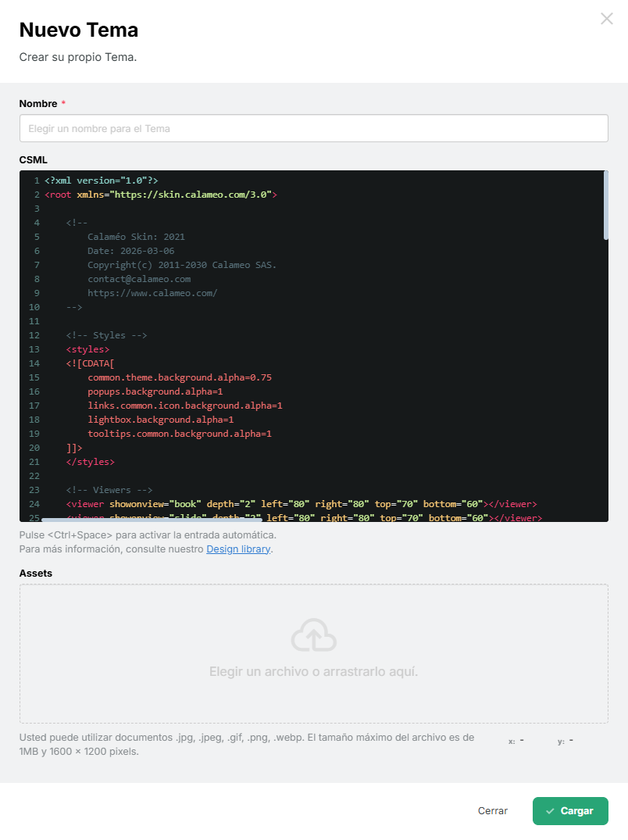This screenshot has height=840, width=628.
Task: Click 'lightbox.background.alpha=1' line
Action: point(161,420)
